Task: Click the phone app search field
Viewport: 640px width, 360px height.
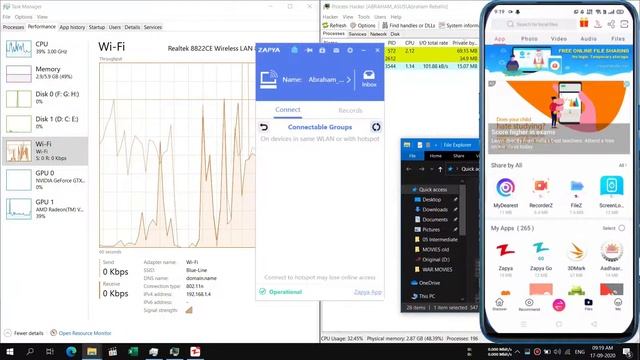Action: point(534,24)
